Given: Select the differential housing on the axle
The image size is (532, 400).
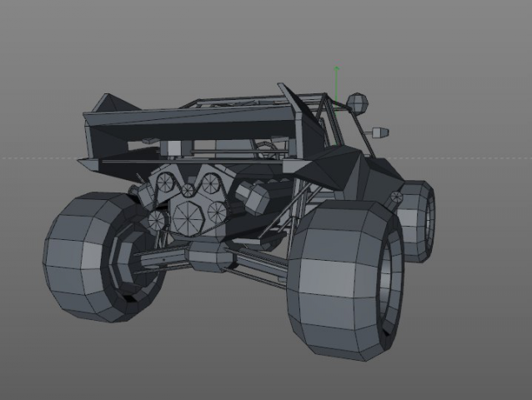Looking at the screenshot, I should point(211,256).
